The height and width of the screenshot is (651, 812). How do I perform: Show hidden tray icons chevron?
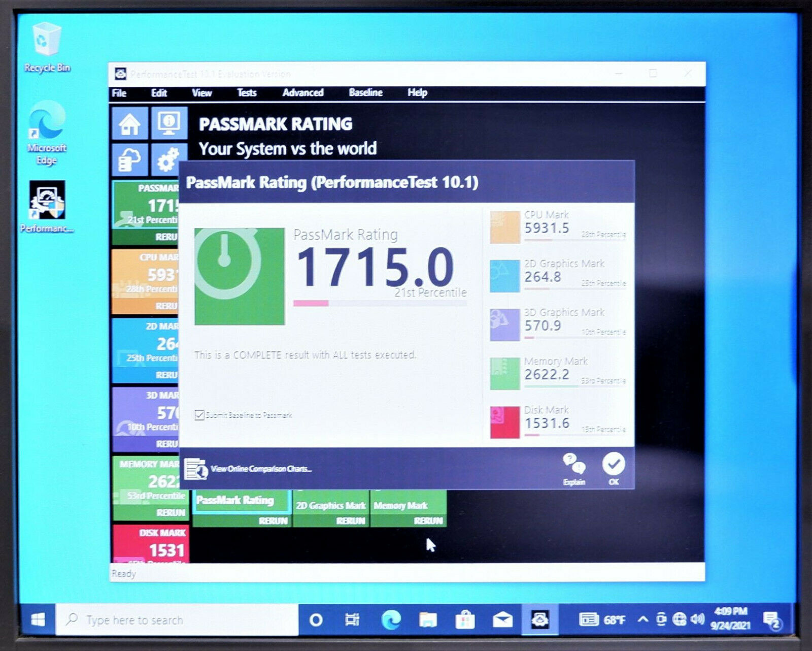click(643, 619)
